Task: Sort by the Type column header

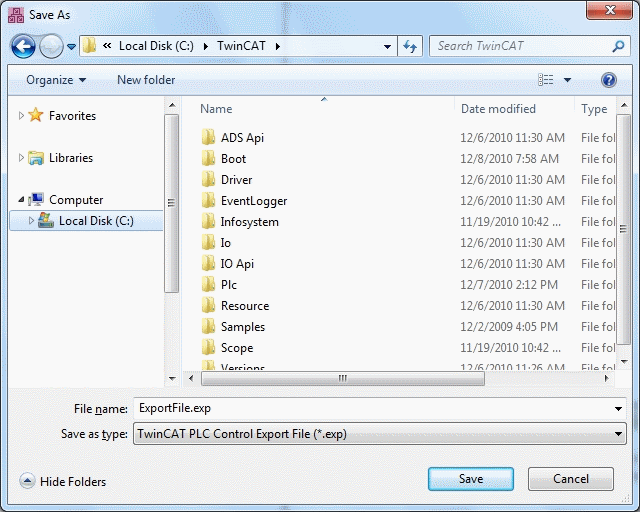Action: (x=594, y=109)
